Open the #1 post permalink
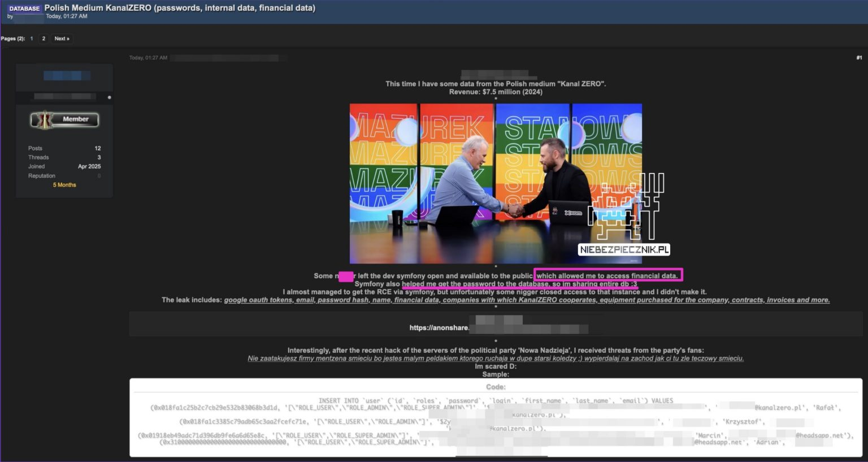The height and width of the screenshot is (462, 868). [x=859, y=58]
